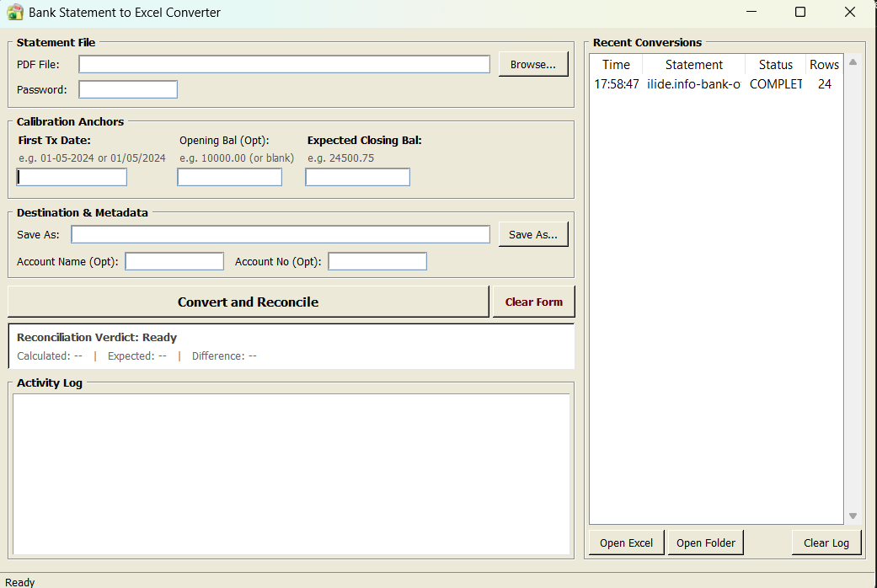
Task: Focus the Password input field
Action: click(128, 89)
